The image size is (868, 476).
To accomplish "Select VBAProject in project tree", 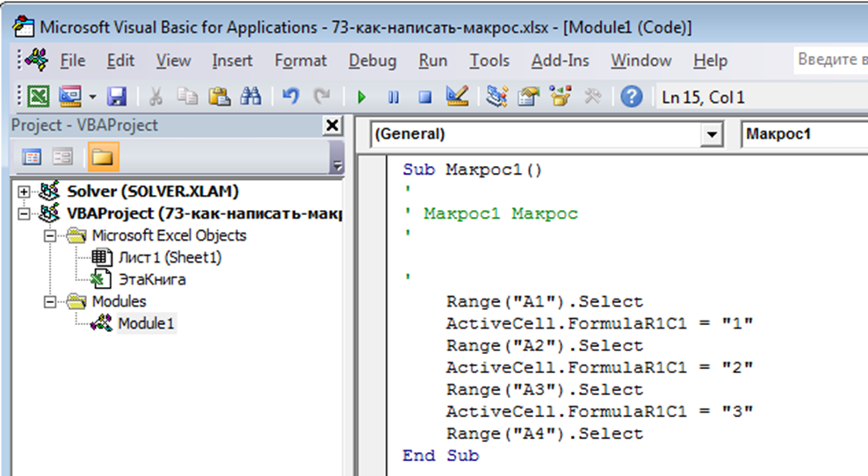I will click(x=204, y=213).
